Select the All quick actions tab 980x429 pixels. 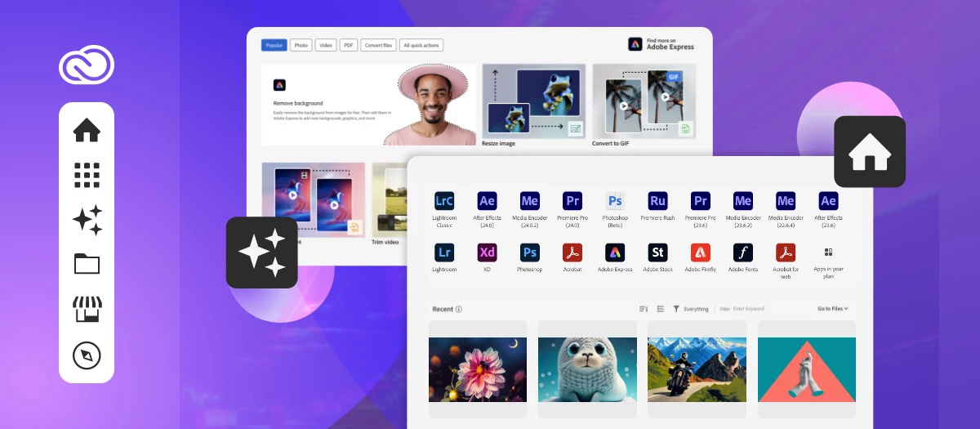pos(421,45)
